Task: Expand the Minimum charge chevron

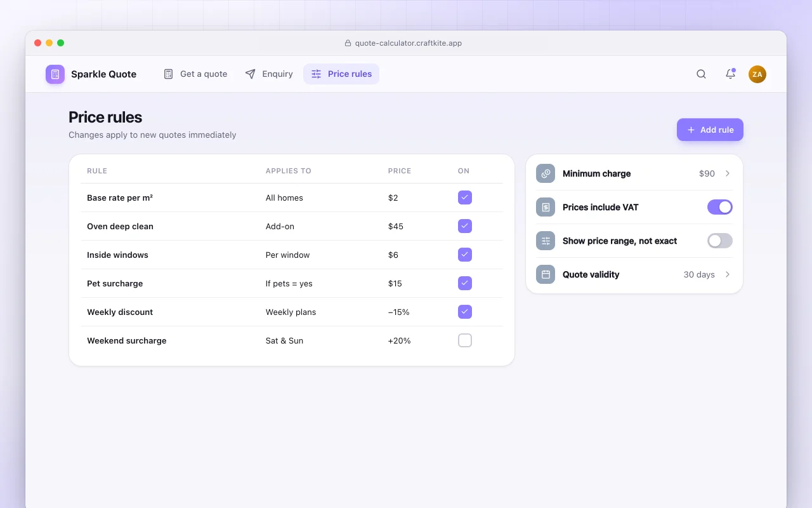Action: tap(728, 173)
